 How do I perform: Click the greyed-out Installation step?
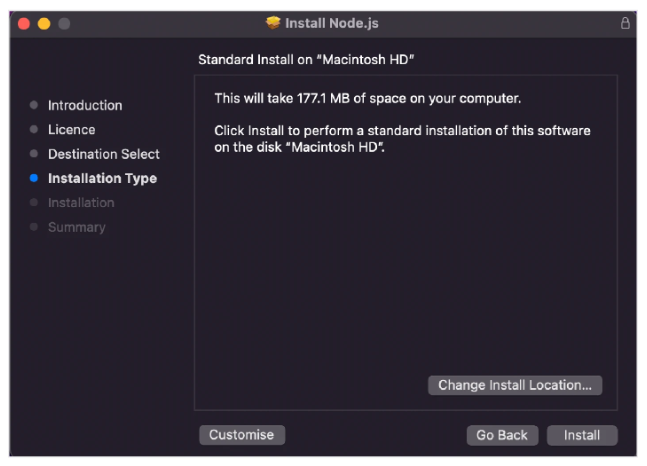81,202
